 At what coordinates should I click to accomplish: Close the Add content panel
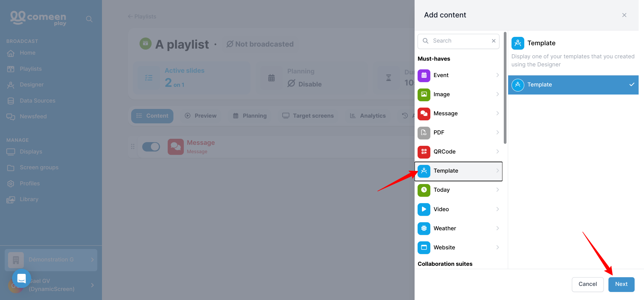(624, 15)
